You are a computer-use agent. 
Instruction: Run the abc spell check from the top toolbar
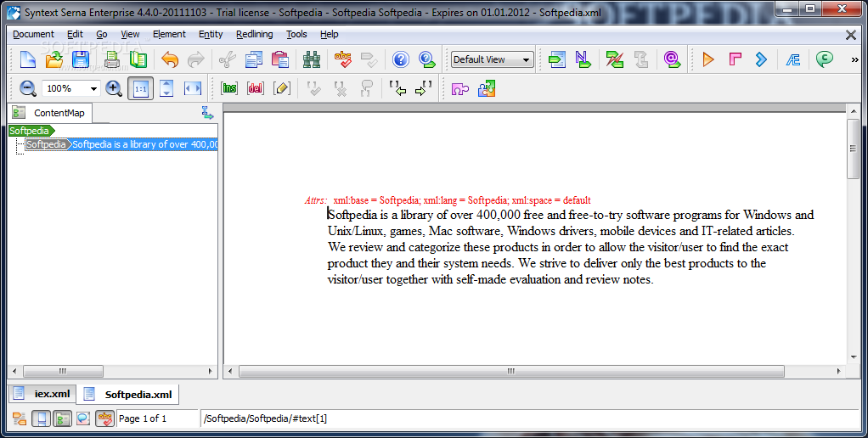coord(342,59)
